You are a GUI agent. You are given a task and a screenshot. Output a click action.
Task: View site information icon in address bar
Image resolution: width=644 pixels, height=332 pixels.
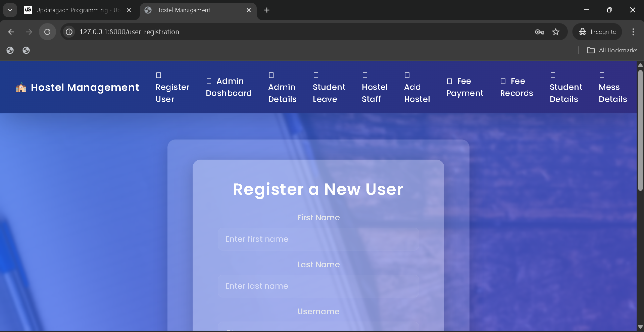[69, 32]
